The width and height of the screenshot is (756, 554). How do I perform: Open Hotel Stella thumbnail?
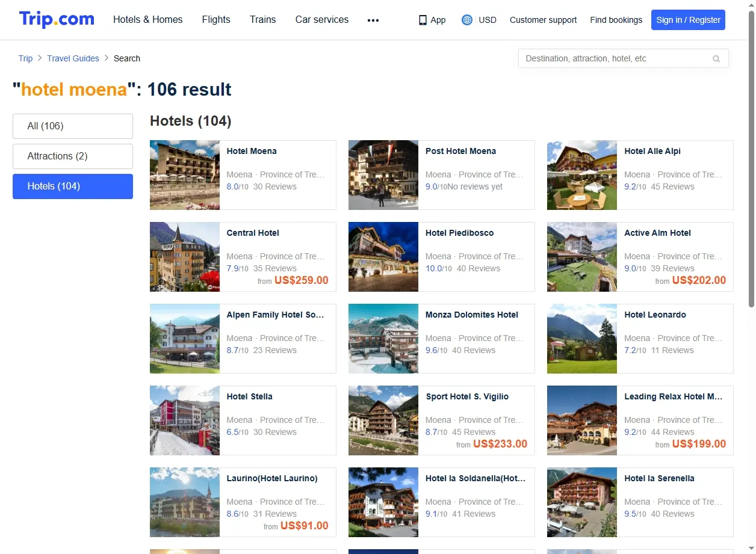click(x=185, y=420)
